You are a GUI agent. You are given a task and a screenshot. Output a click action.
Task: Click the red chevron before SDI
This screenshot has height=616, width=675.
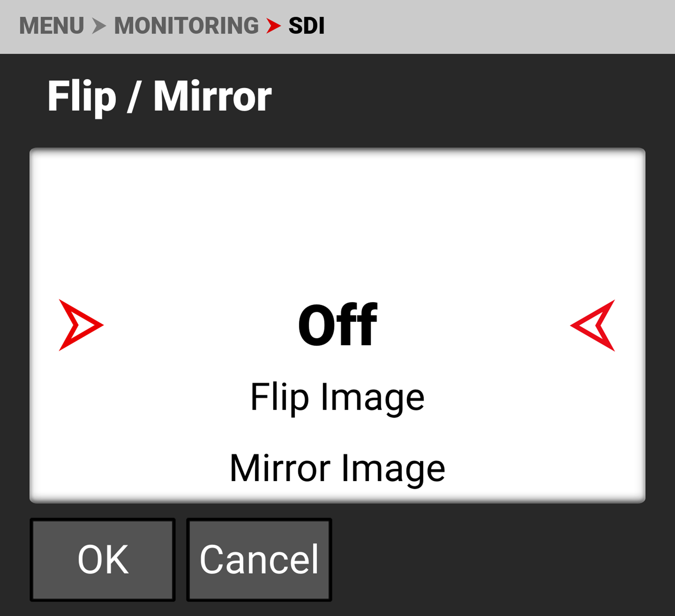pos(273,26)
